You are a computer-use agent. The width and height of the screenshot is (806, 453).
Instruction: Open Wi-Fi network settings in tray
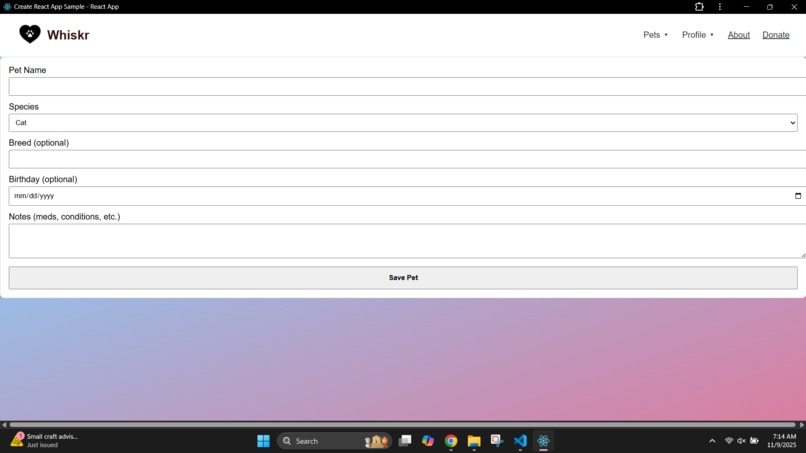(728, 441)
